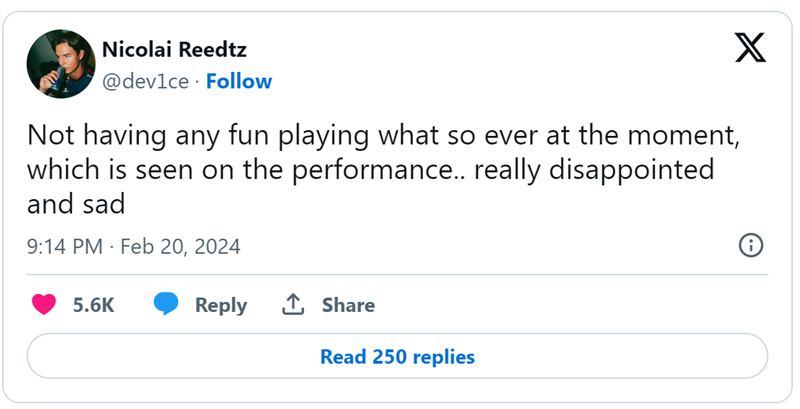Open the circled info icon
The image size is (800, 409).
(751, 245)
